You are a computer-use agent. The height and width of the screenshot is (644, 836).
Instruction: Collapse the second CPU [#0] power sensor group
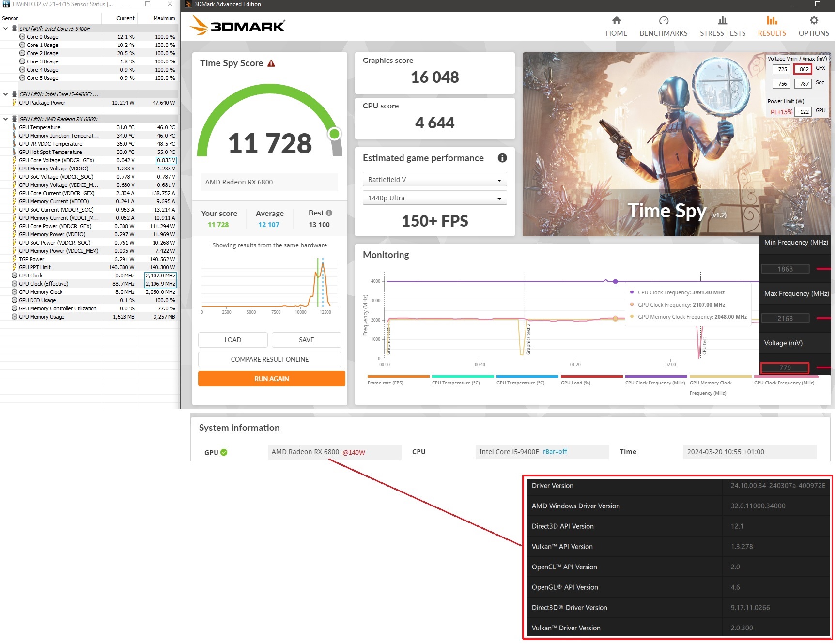coord(5,94)
